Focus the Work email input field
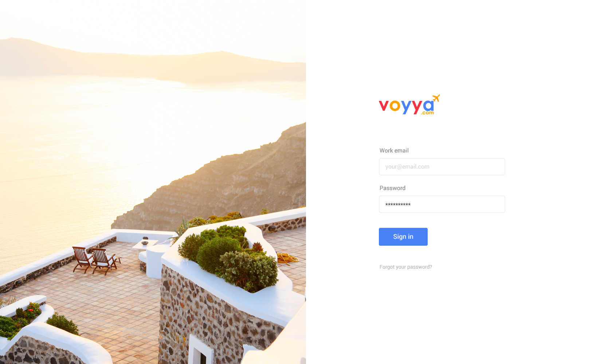This screenshot has height=364, width=612. click(442, 167)
